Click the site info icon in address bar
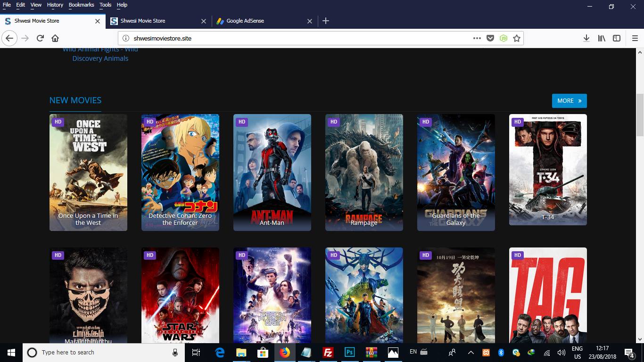Image resolution: width=644 pixels, height=362 pixels. [x=126, y=38]
